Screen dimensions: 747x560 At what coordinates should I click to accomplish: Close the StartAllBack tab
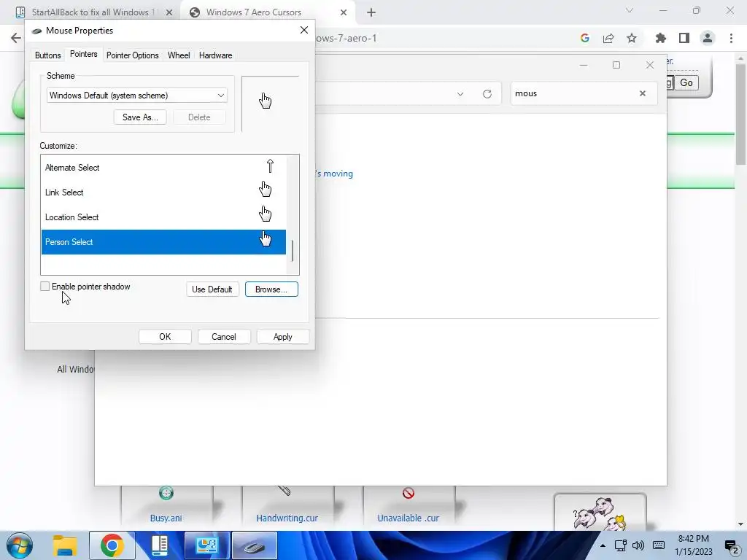tap(169, 12)
